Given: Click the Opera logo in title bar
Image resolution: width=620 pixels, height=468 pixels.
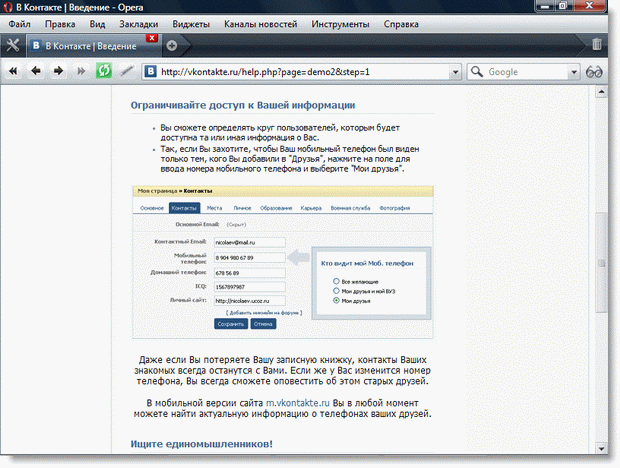Looking at the screenshot, I should pos(8,7).
